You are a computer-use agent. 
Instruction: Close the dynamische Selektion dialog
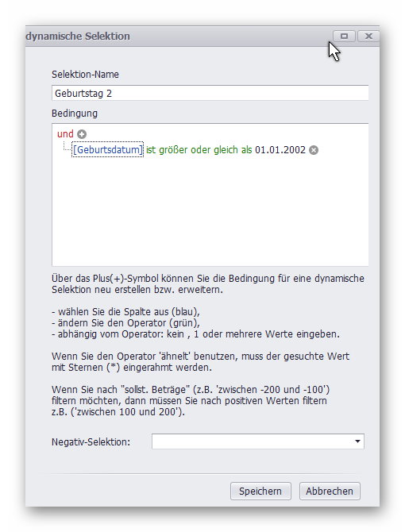368,36
